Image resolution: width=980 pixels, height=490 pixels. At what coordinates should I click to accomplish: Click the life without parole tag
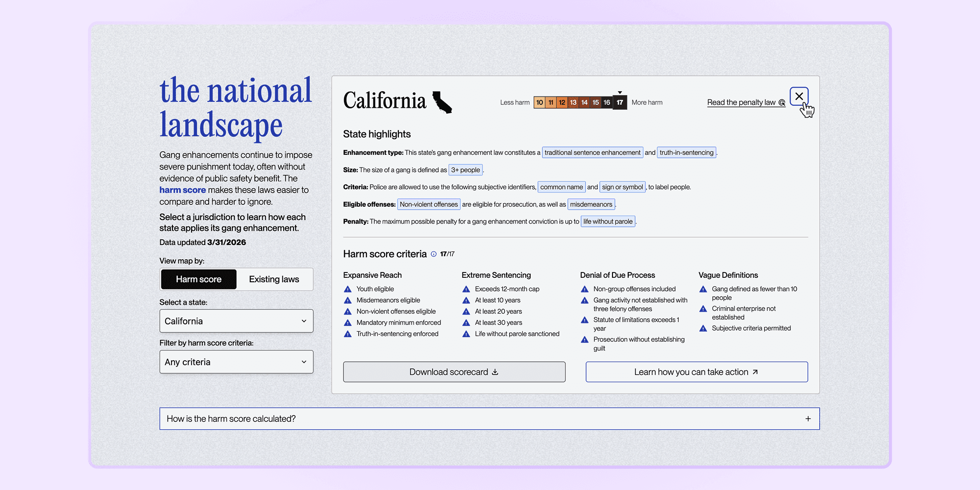click(608, 221)
